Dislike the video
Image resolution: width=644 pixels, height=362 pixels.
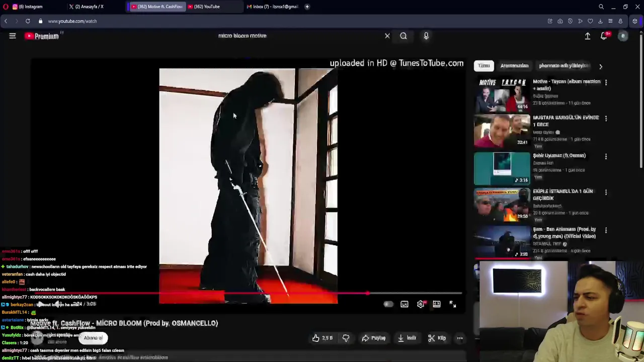pos(346,338)
